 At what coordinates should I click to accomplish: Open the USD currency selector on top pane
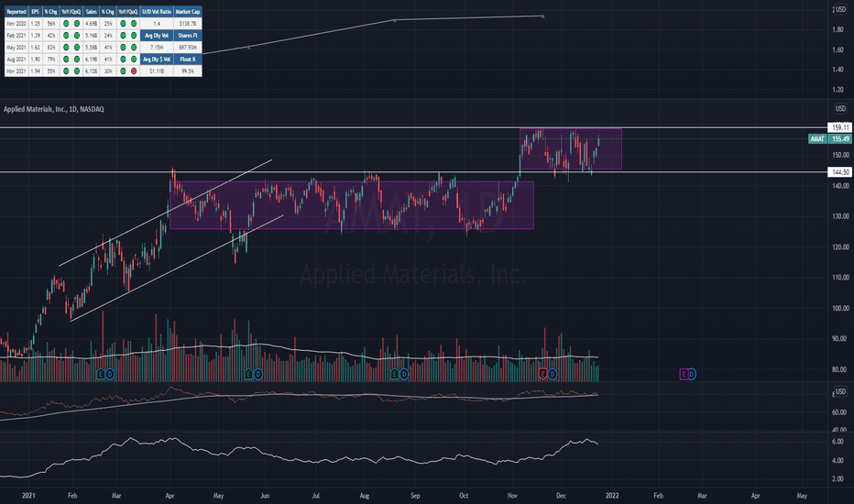point(841,9)
